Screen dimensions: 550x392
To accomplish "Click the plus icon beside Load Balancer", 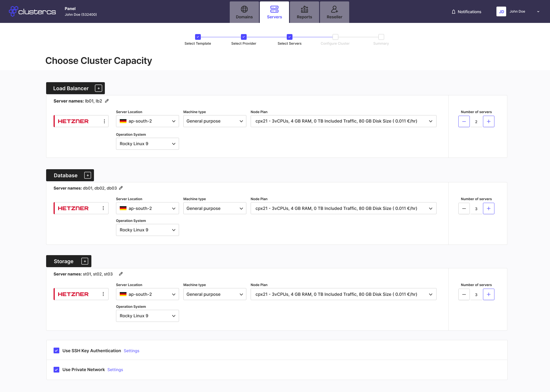I will tap(99, 88).
